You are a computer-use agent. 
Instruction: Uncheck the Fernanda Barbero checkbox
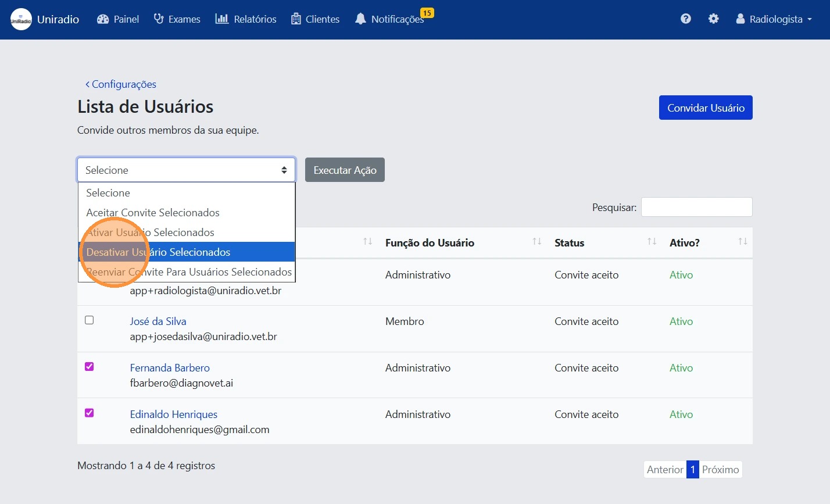[x=90, y=367]
